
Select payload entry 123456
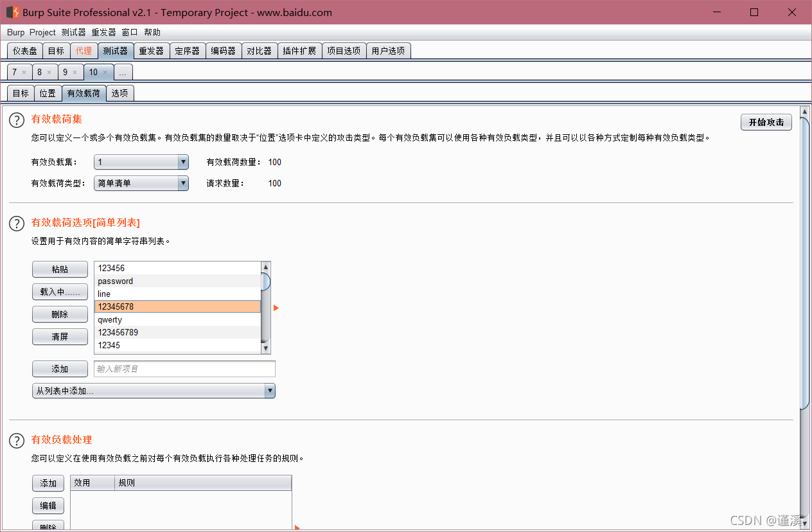point(177,268)
